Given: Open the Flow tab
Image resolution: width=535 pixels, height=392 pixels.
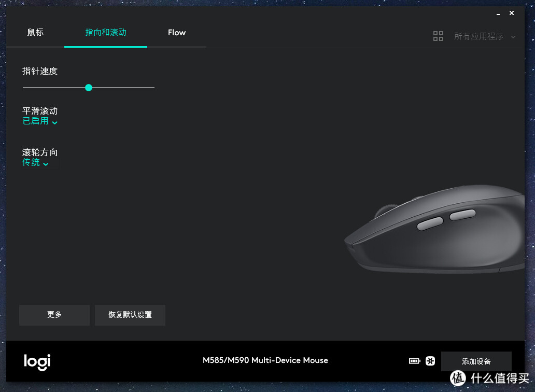Looking at the screenshot, I should tap(177, 33).
